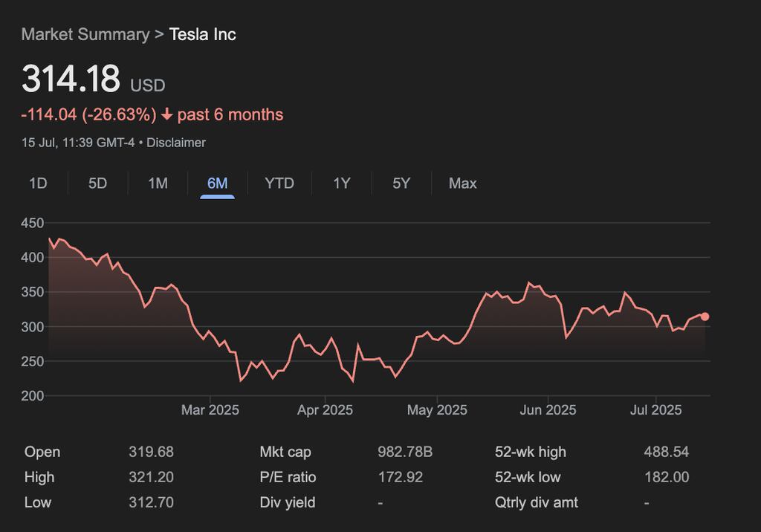Open the Disclaimer link

(x=176, y=143)
